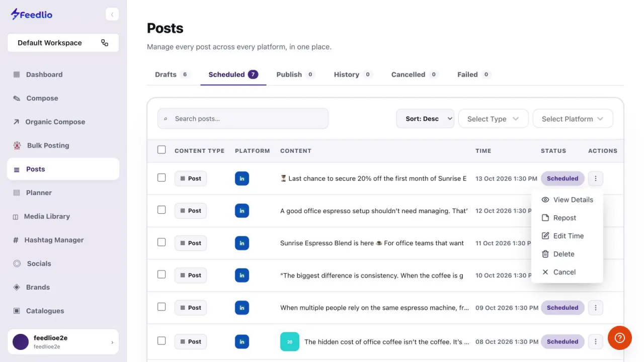Click the TIME column header

483,151
